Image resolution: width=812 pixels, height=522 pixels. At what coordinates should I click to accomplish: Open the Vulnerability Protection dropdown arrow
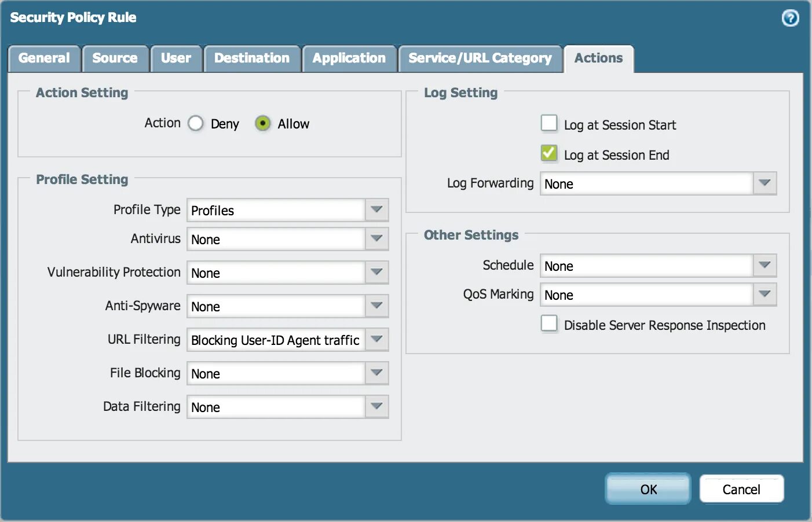(x=376, y=272)
